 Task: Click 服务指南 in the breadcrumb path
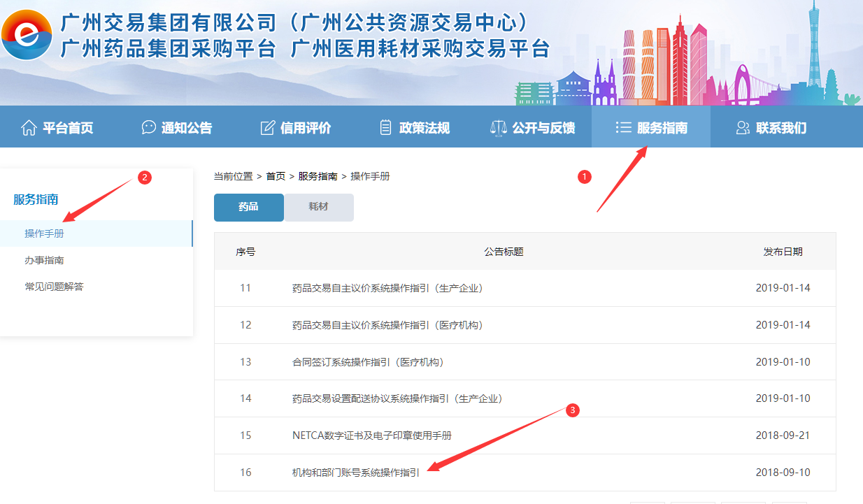318,176
